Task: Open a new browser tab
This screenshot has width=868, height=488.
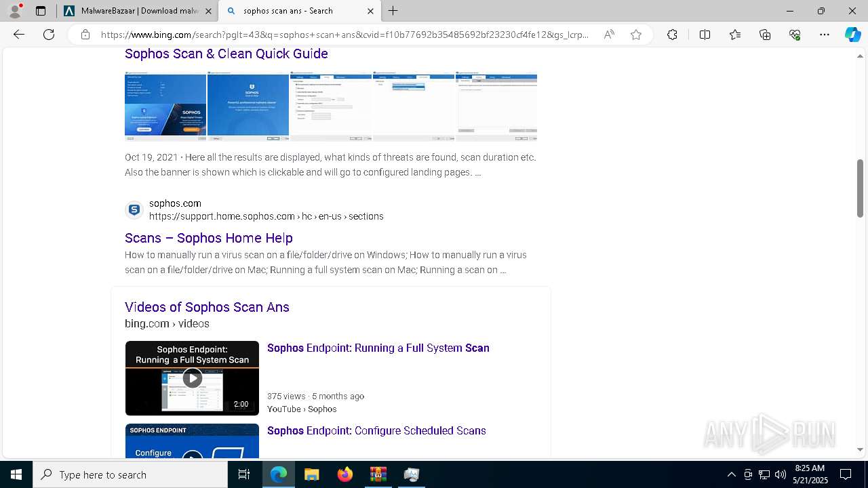Action: [x=393, y=11]
